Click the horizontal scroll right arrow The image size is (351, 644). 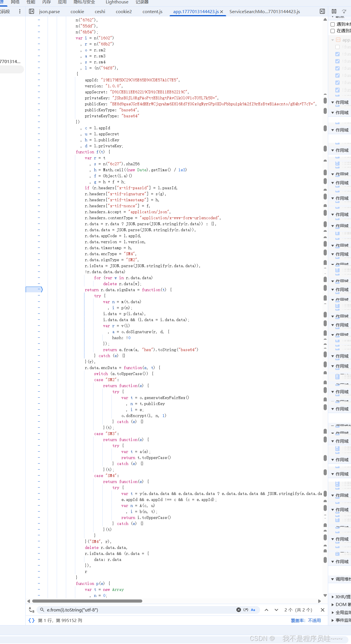[319, 601]
